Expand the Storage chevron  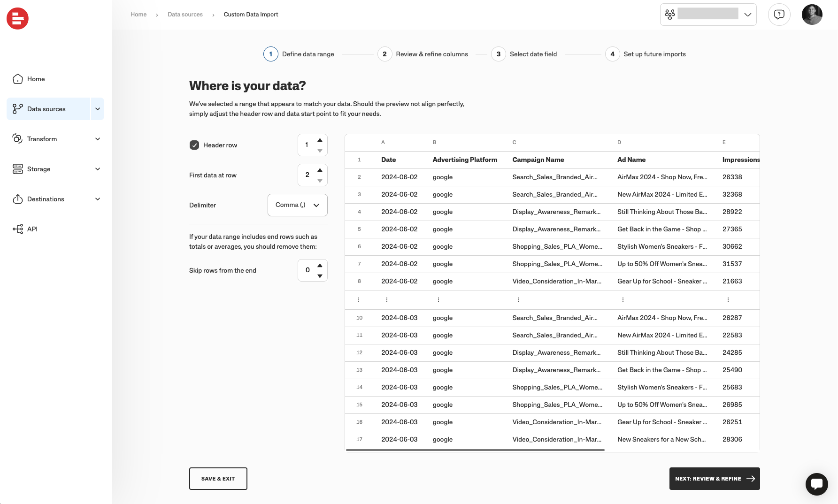(x=98, y=169)
